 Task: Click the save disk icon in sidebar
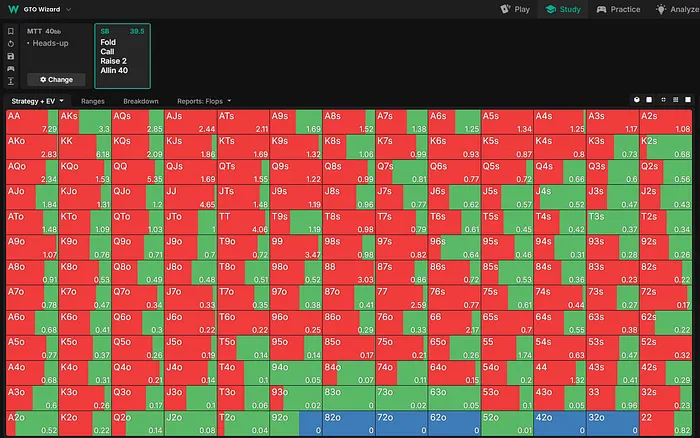click(x=10, y=55)
